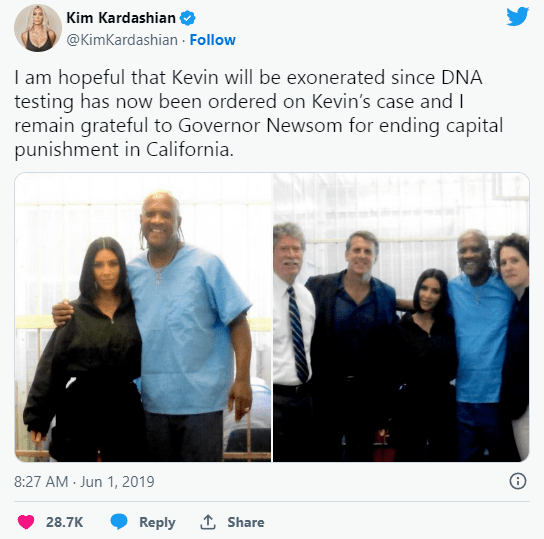Open the tweet info circle icon
Viewport: 544px width, 539px height.
[x=518, y=481]
